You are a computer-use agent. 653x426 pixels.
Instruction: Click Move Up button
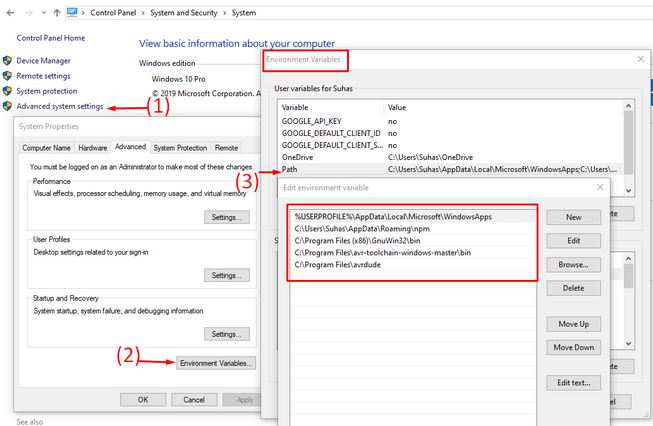coord(573,324)
